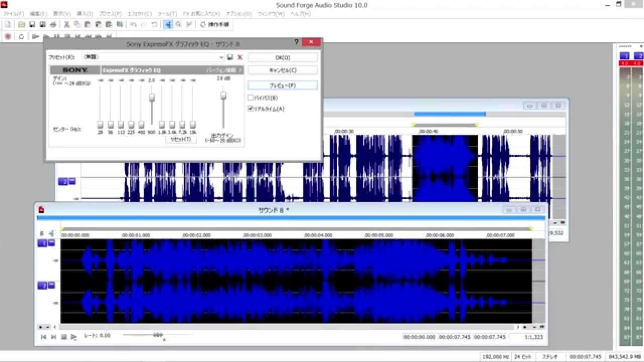Open オプション(O) menu

coord(238,14)
